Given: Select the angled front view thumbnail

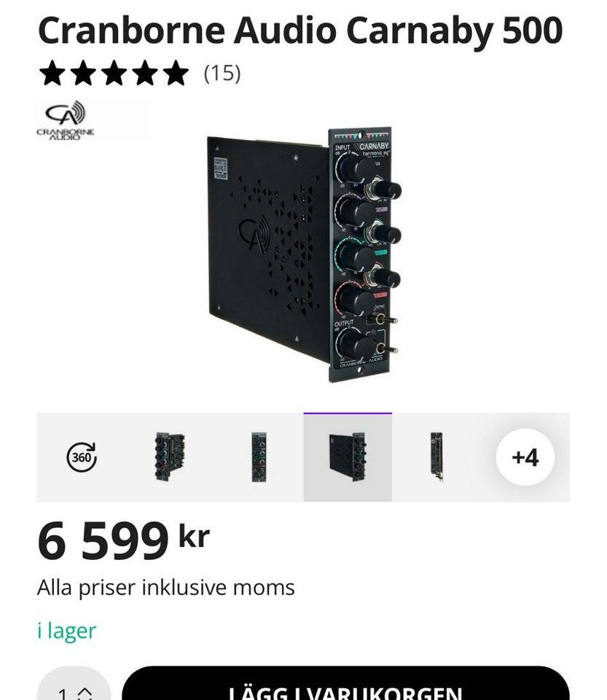Looking at the screenshot, I should pos(170,457).
